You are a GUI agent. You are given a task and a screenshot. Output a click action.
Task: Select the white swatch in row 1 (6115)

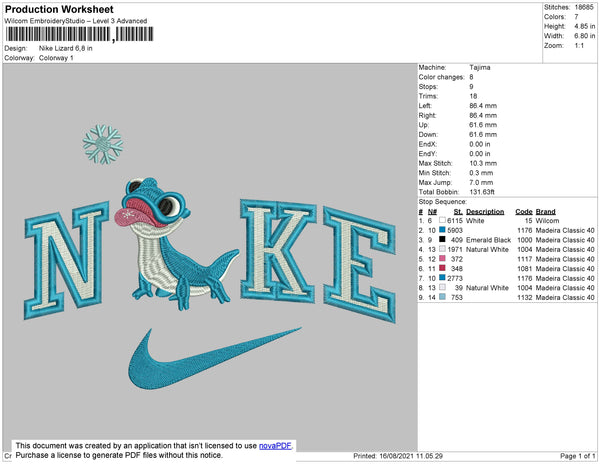point(442,220)
